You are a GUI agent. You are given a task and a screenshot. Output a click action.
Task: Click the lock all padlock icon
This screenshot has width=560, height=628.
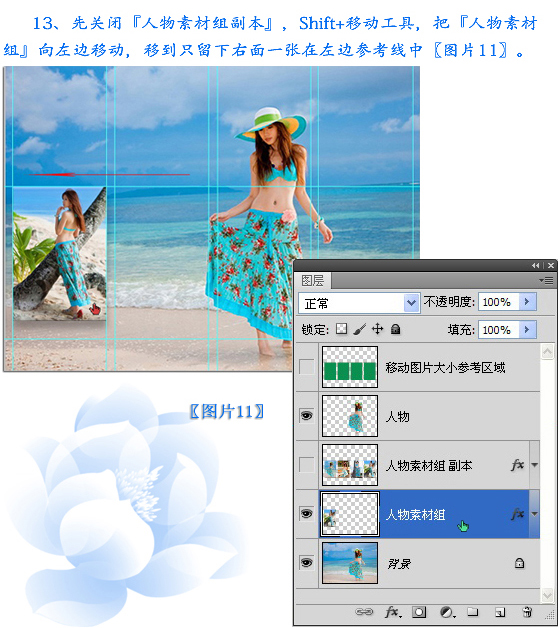395,329
